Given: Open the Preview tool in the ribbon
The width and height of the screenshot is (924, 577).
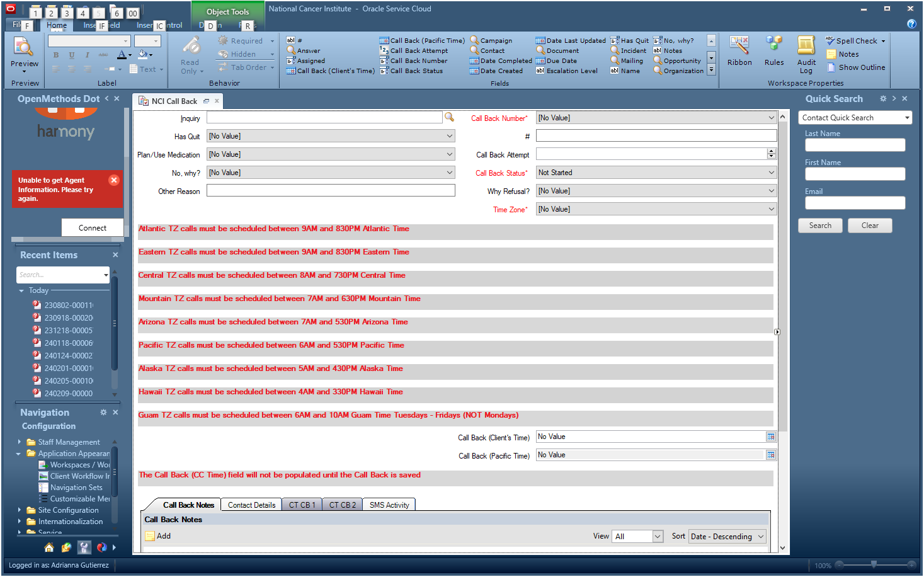Looking at the screenshot, I should pyautogui.click(x=24, y=54).
